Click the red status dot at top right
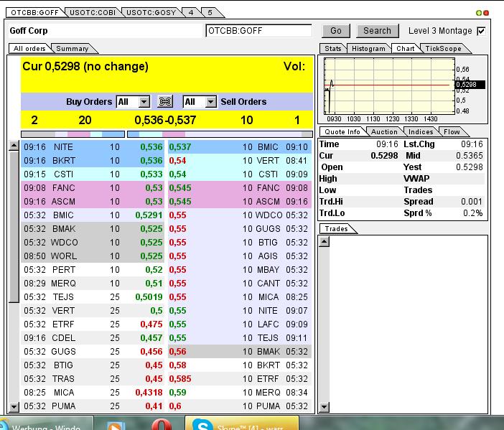This screenshot has width=504, height=430. click(x=486, y=13)
